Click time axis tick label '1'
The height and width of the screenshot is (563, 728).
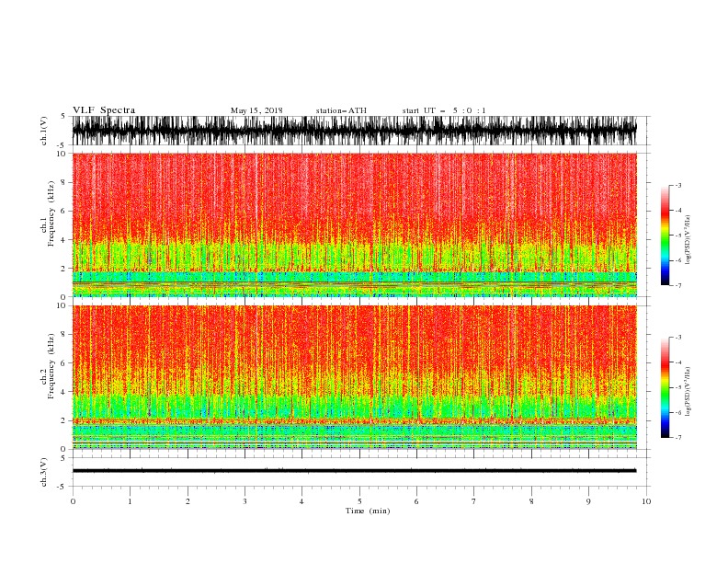(130, 501)
